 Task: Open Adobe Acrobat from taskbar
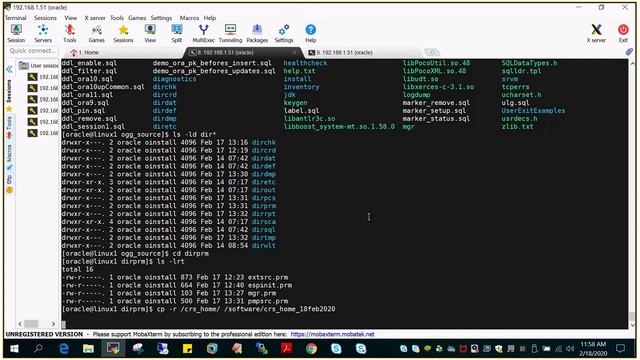tap(287, 349)
